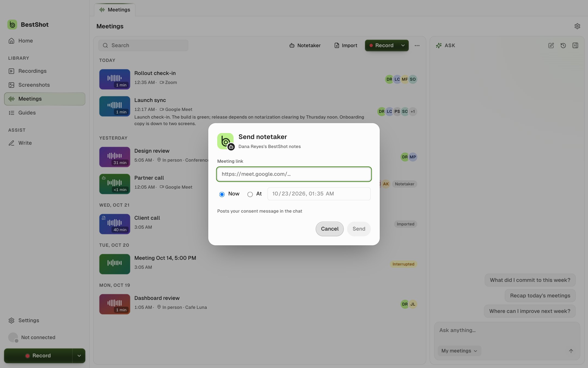Click the Search meetings field
The image size is (588, 368).
coord(143,45)
